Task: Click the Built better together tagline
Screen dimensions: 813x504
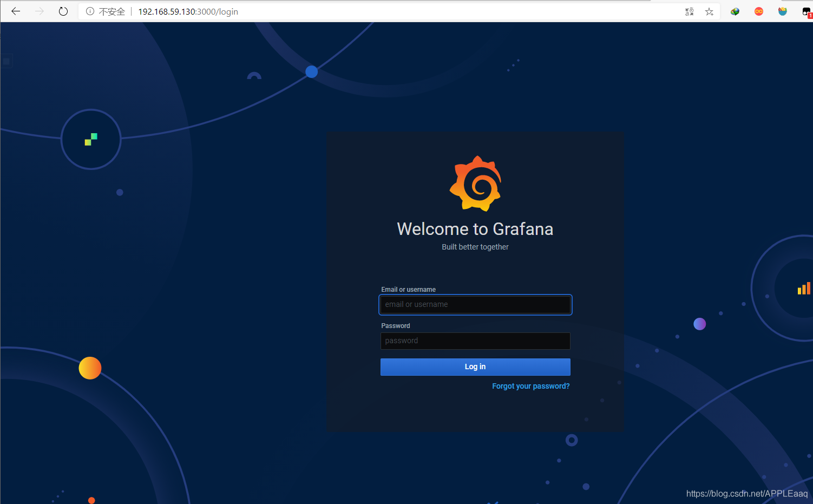Action: click(475, 247)
